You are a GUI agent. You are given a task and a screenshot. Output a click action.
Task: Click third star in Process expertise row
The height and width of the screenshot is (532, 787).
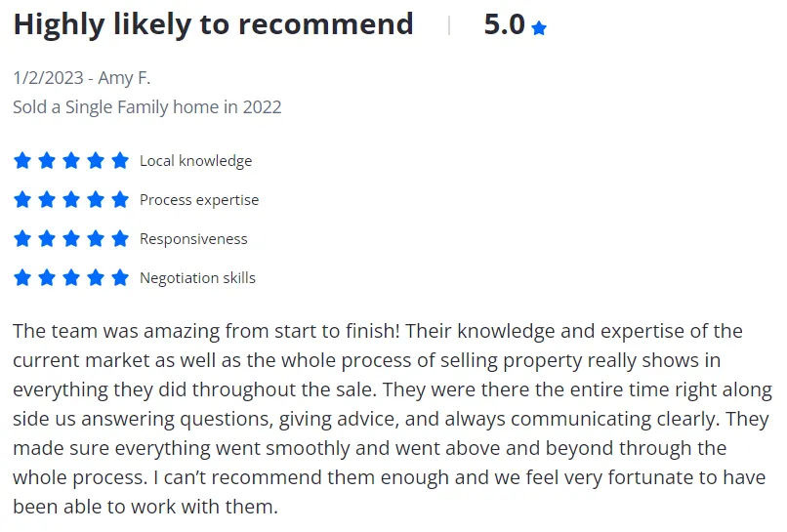click(x=71, y=200)
